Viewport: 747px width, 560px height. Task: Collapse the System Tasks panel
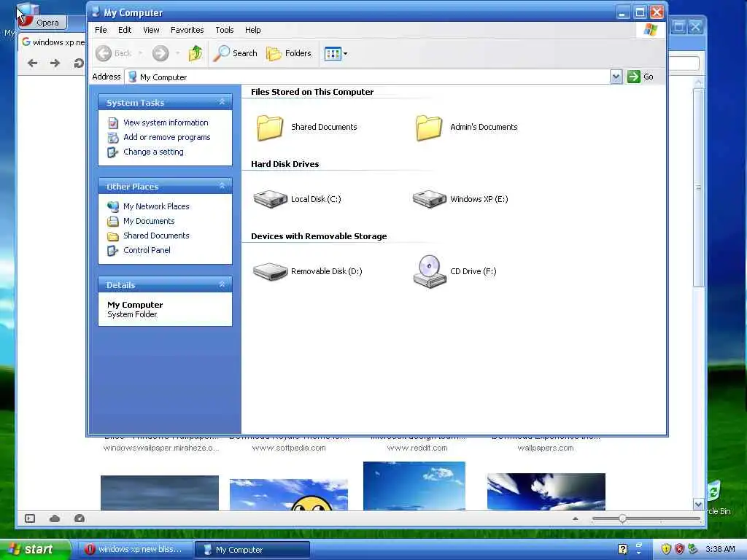(222, 102)
